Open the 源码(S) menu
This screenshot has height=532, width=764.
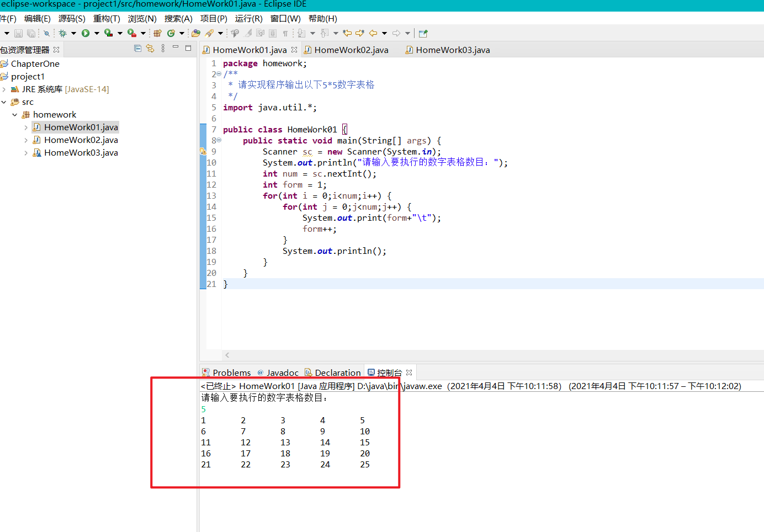pos(72,19)
